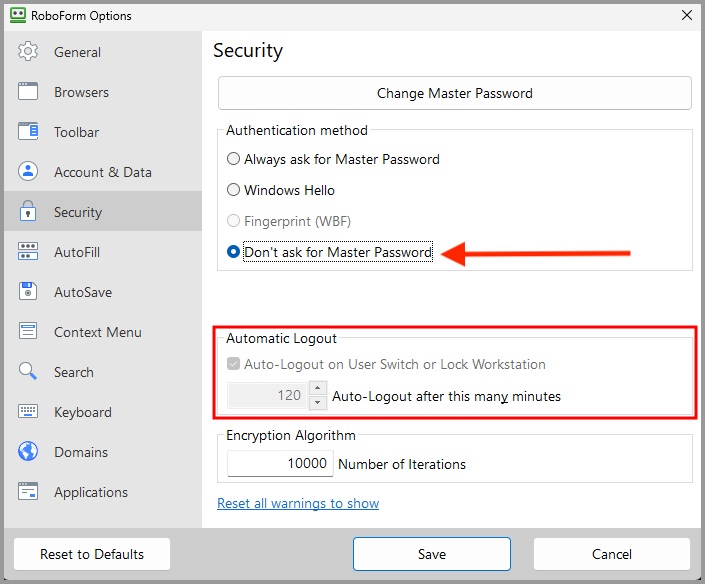Click the Automatic Logout group label

tap(281, 338)
